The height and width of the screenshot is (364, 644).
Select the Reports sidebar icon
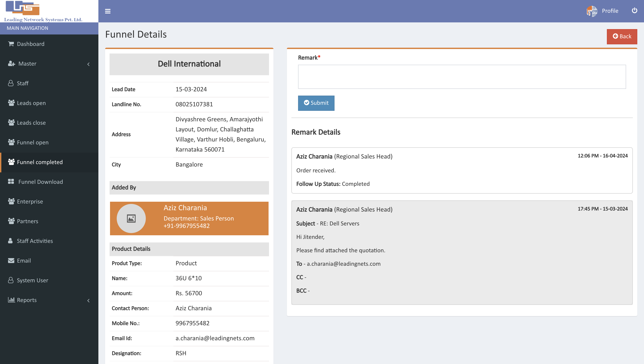coord(11,300)
